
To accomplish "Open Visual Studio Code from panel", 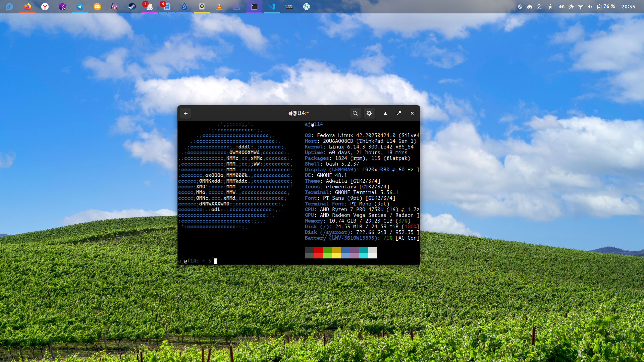I will (272, 7).
